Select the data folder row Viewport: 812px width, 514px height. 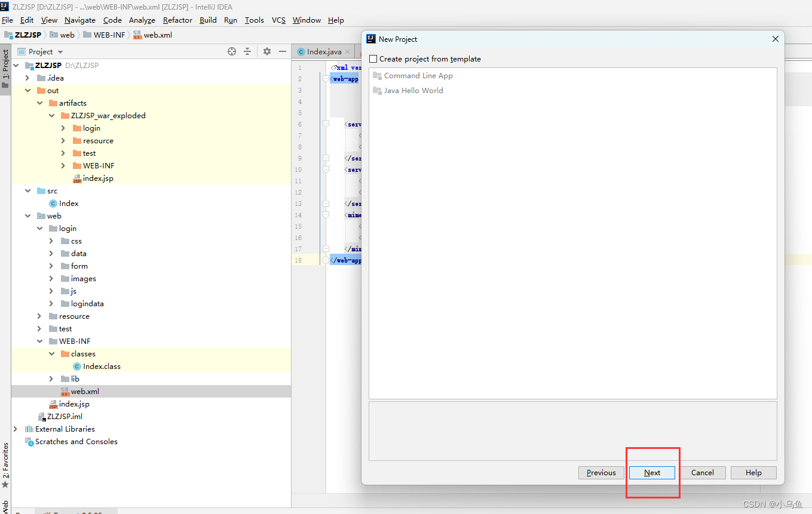point(151,254)
